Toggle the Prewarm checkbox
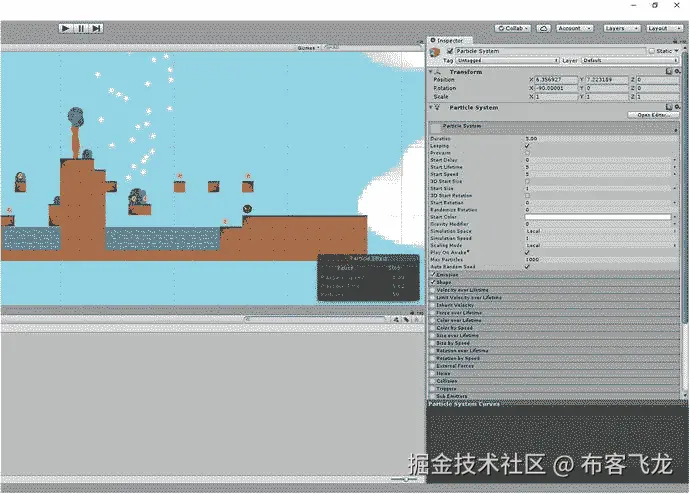This screenshot has height=494, width=690. point(527,153)
